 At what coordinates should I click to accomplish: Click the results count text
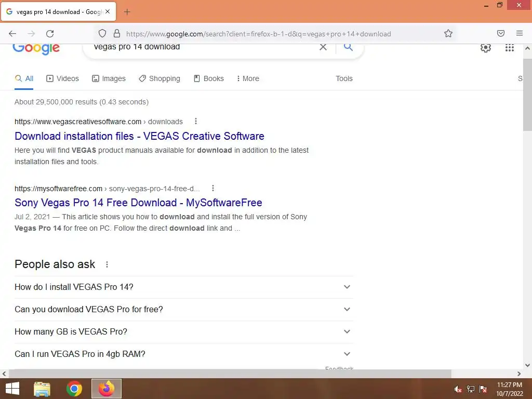(82, 102)
